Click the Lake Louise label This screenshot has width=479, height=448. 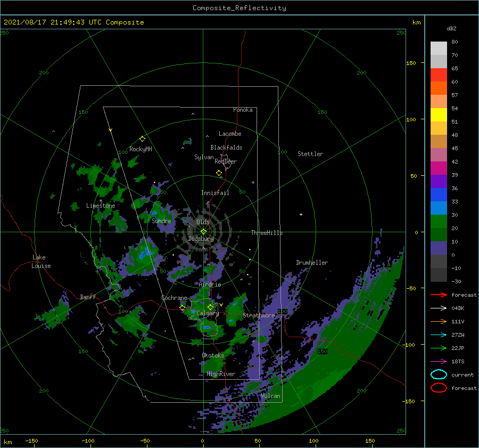[x=41, y=262]
